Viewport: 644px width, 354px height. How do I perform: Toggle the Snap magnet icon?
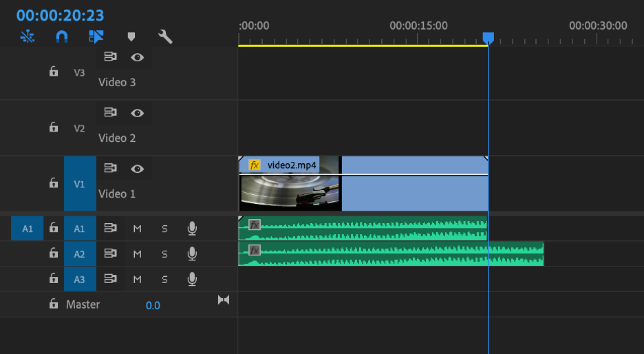point(62,37)
